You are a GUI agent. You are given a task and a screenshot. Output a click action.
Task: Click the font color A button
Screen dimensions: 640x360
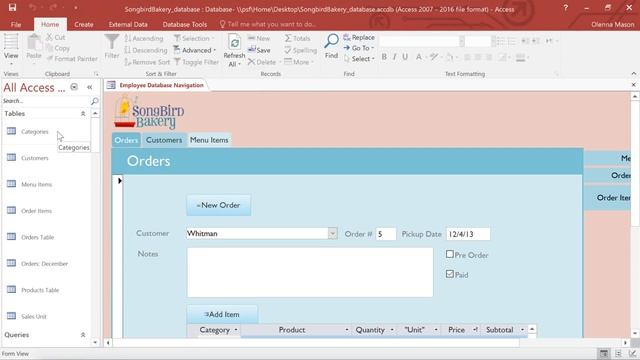tap(418, 57)
